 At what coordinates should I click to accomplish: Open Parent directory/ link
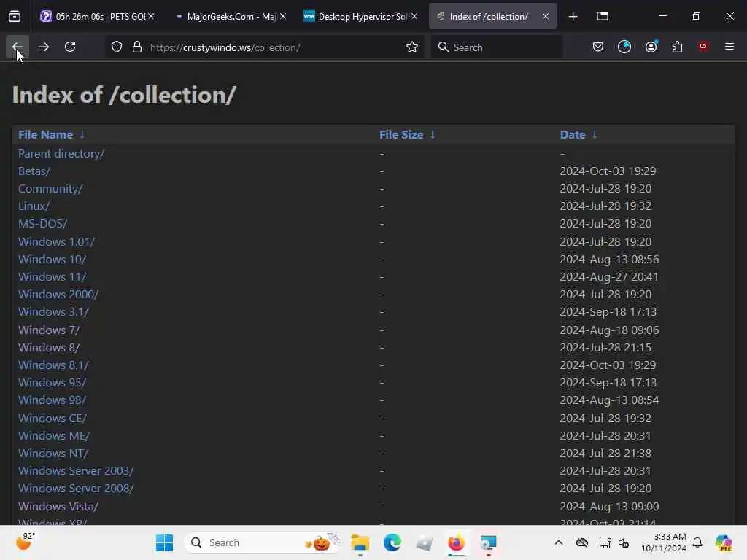[61, 154]
